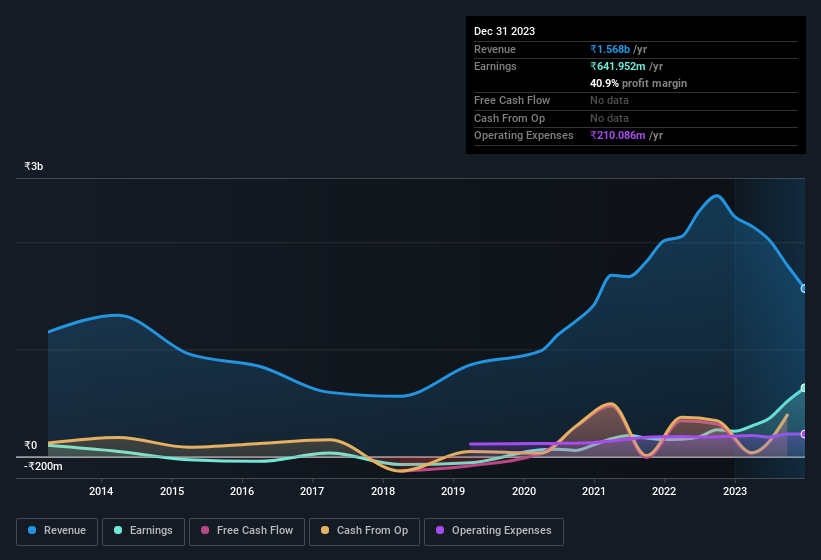This screenshot has width=821, height=560.
Task: Click the 2014 x-axis year label
Action: point(101,491)
